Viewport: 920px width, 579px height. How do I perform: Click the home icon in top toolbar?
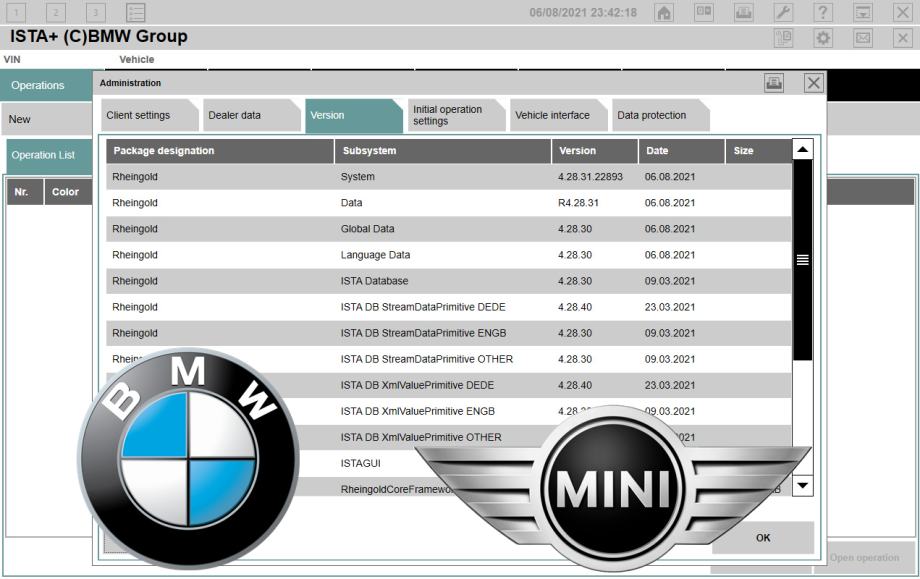click(664, 12)
